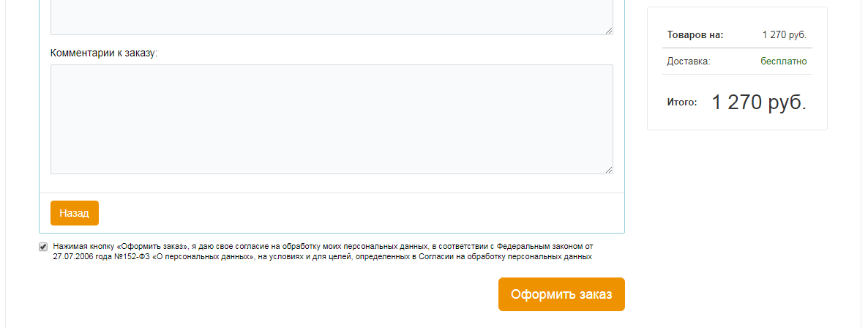Click the 'Товаров на:' label
The image size is (868, 328).
pos(695,35)
